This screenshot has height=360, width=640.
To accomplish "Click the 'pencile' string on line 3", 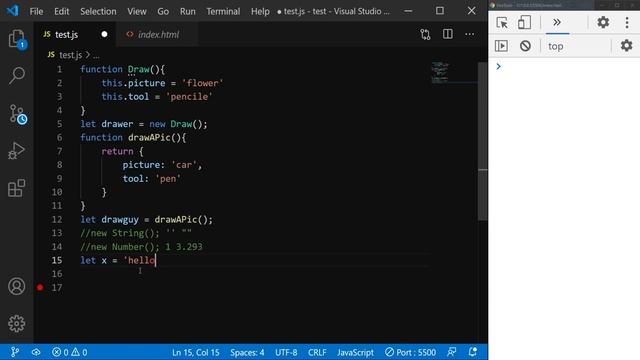I will click(189, 97).
